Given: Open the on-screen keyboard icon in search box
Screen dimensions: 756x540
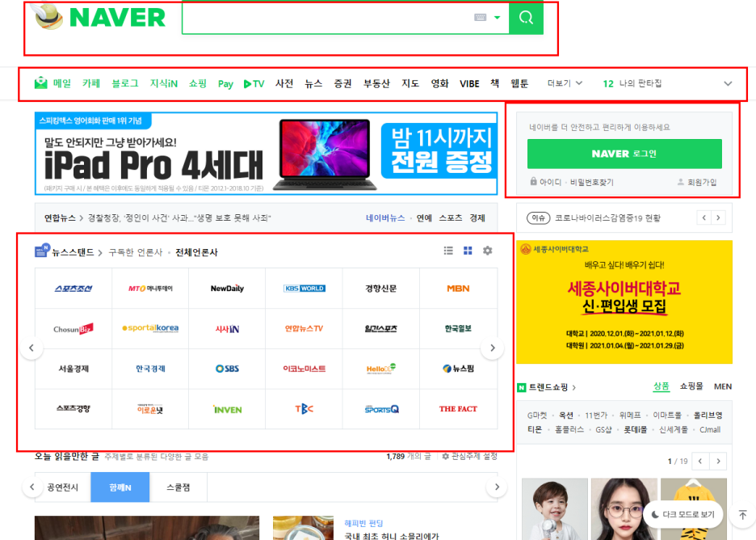Looking at the screenshot, I should click(x=481, y=17).
